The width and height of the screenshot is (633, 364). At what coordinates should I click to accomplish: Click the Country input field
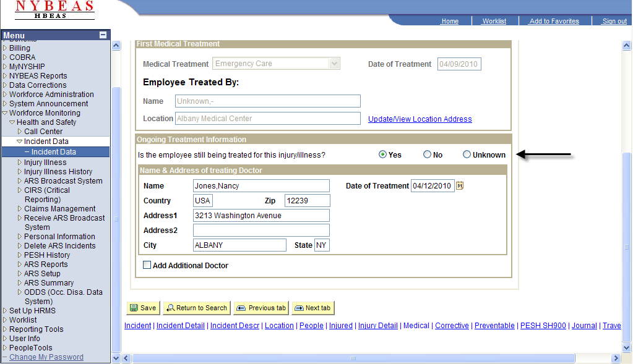pos(203,200)
